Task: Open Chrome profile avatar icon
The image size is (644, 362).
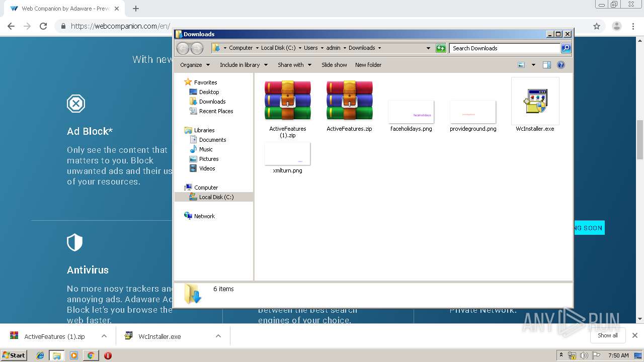Action: tap(616, 26)
